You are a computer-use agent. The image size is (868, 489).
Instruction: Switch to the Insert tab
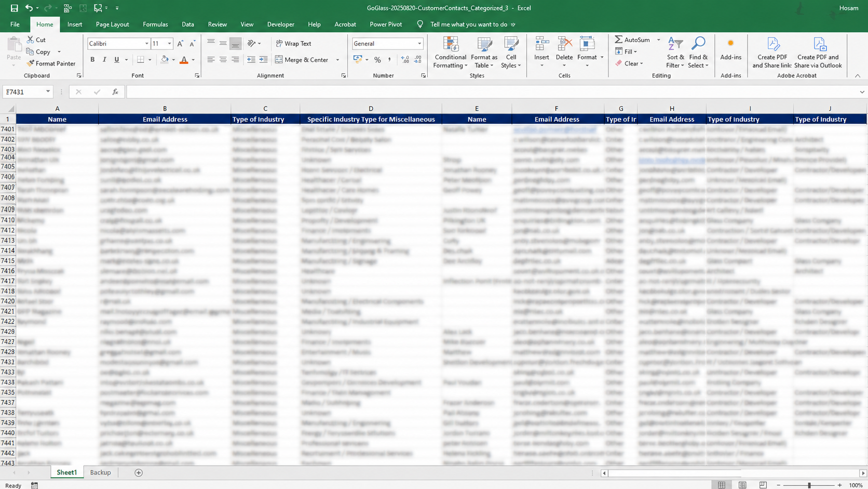(75, 24)
